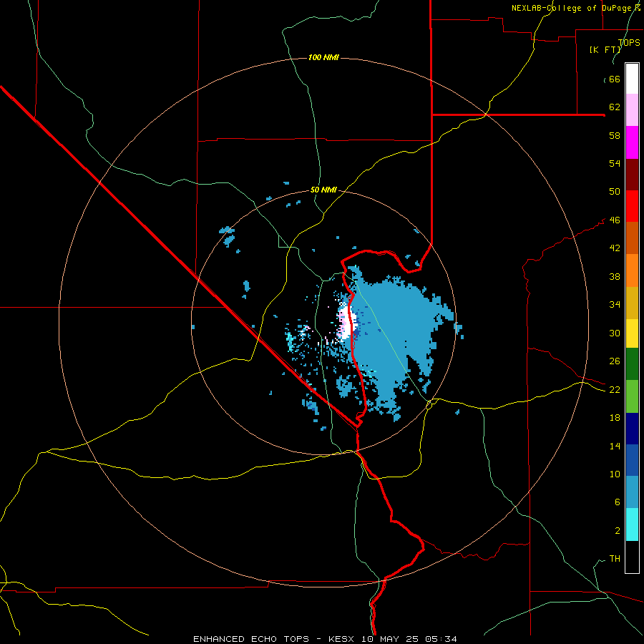This screenshot has height=644, width=644.
Task: Click the 10 legend label
Action: pos(615,474)
